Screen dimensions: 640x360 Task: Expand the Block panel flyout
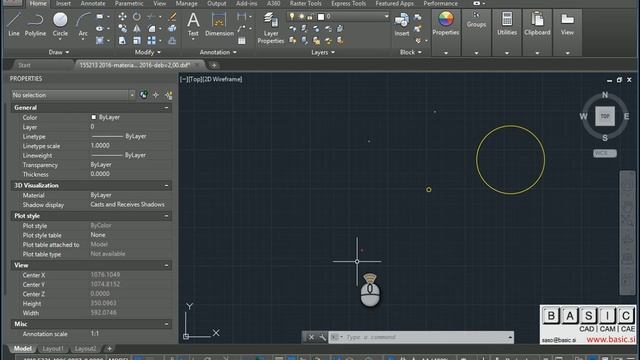410,52
